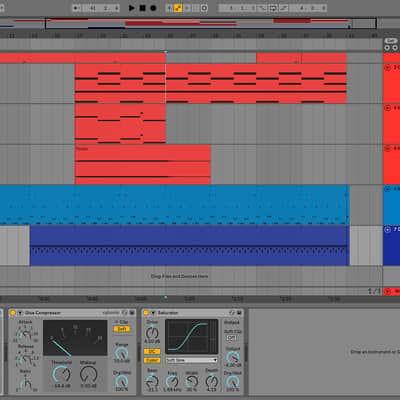Toggle the Saturator Color button
Image resolution: width=400 pixels, height=400 pixels.
152,360
